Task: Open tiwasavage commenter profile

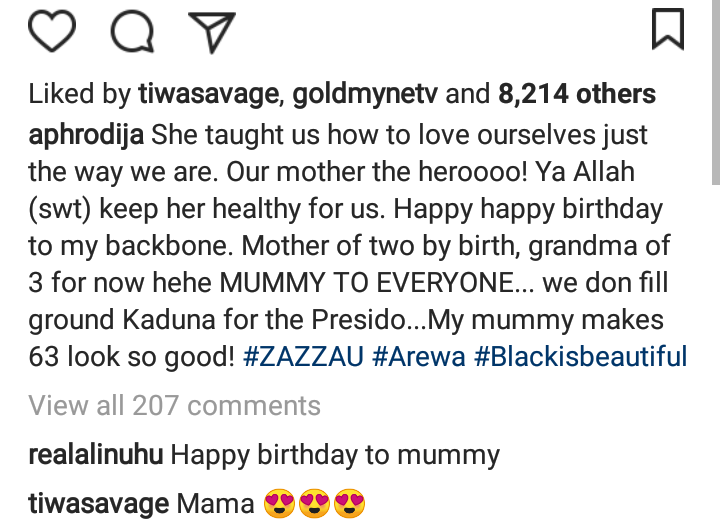Action: (x=98, y=504)
